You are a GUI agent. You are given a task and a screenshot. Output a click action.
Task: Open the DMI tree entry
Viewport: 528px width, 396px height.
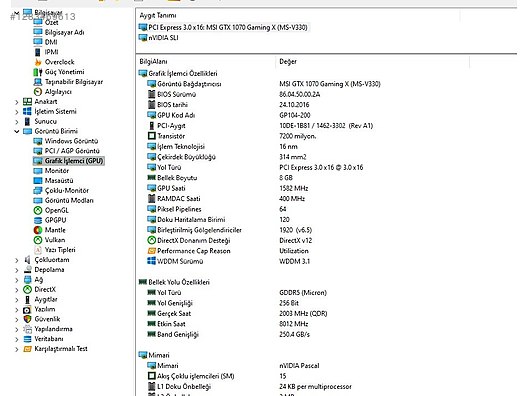(x=51, y=42)
